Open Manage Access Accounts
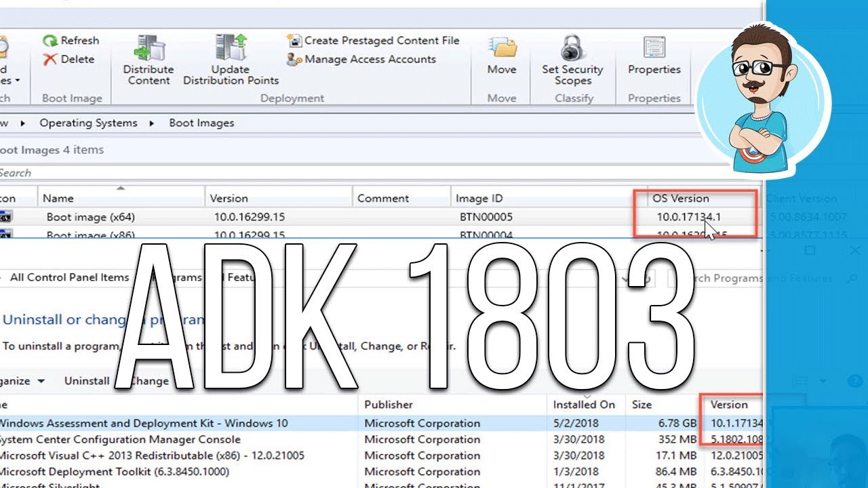Image resolution: width=868 pixels, height=488 pixels. [x=361, y=60]
